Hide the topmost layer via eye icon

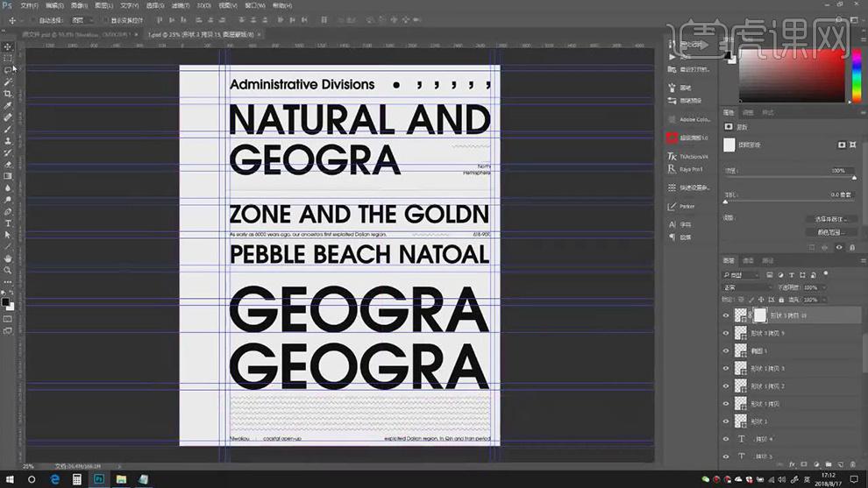coord(725,315)
